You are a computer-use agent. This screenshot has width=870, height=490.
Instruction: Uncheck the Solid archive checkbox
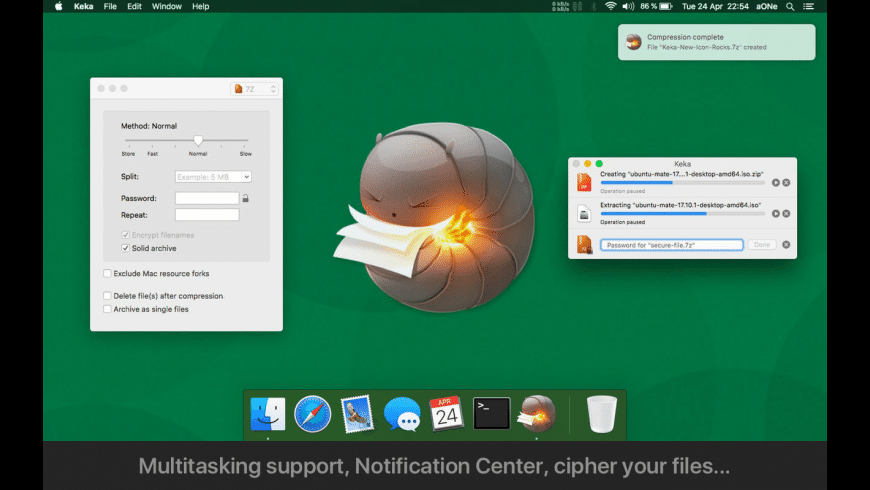point(125,248)
